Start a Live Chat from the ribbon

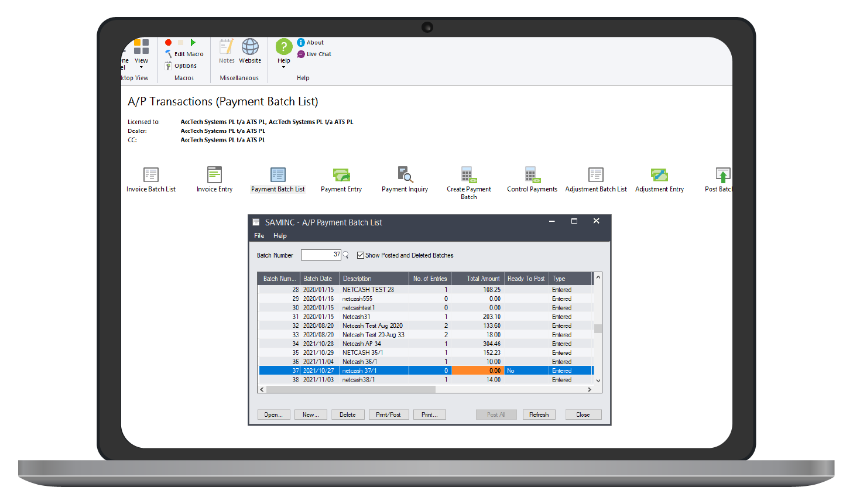314,54
